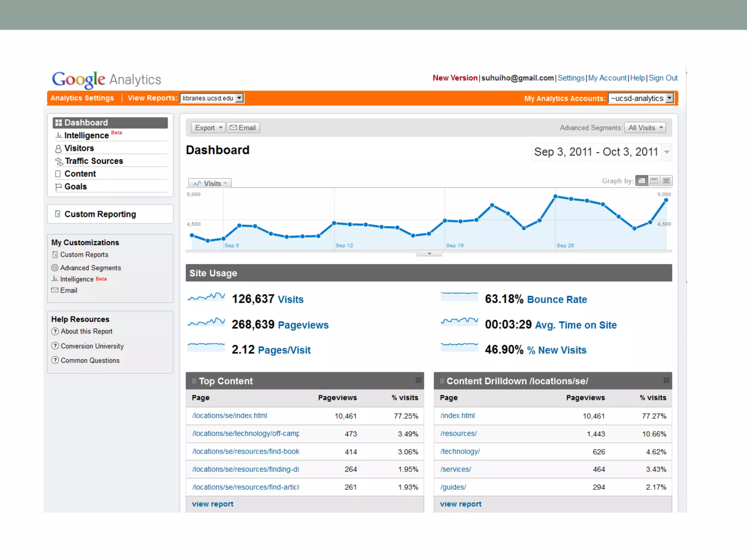Select the weekly Graph by icon
Image resolution: width=747 pixels, height=560 pixels.
(654, 181)
